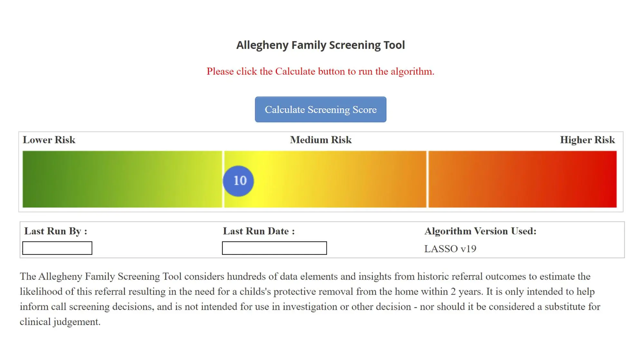644x361 pixels.
Task: Click the Last Run Date label
Action: pyautogui.click(x=259, y=231)
